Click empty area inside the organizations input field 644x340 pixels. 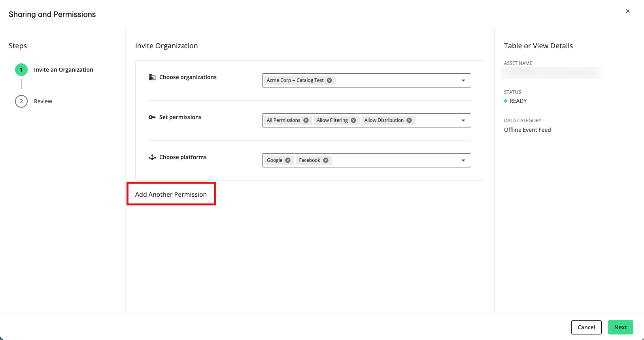point(397,80)
